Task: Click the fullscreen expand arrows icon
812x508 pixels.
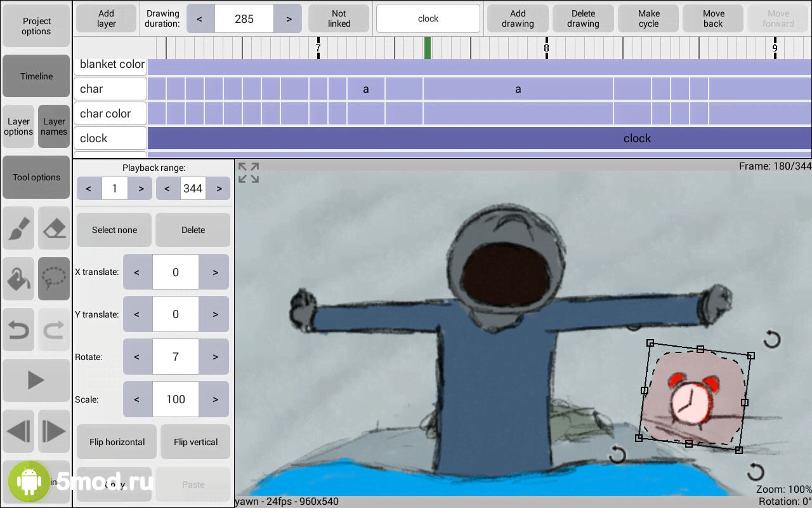Action: click(x=249, y=173)
